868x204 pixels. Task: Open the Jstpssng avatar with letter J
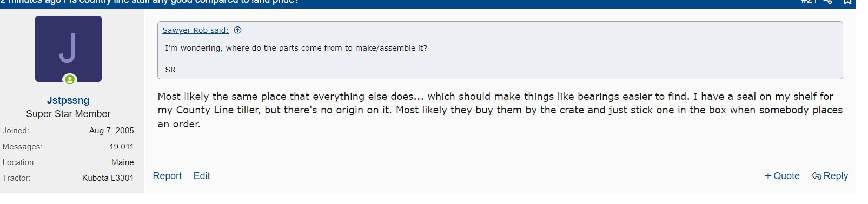pos(68,49)
